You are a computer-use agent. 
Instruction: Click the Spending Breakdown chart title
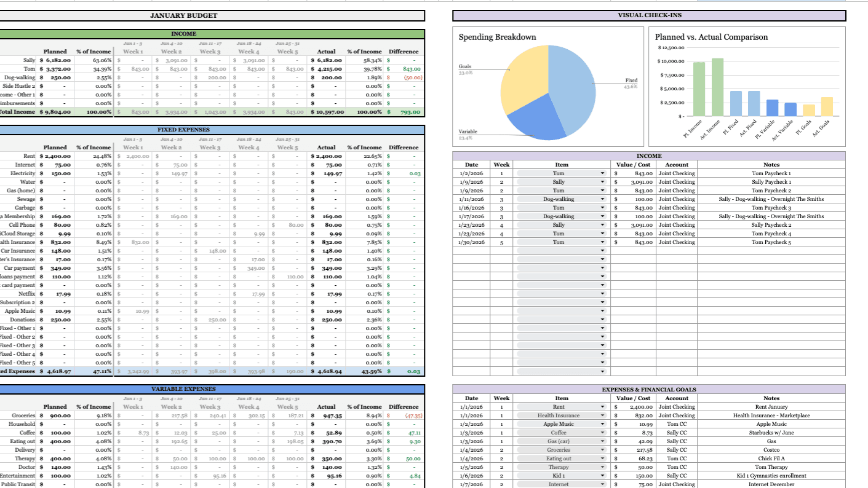497,37
